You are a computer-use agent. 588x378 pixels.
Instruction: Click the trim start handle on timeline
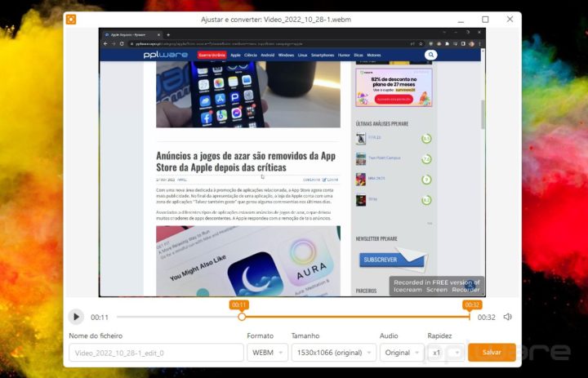[242, 317]
